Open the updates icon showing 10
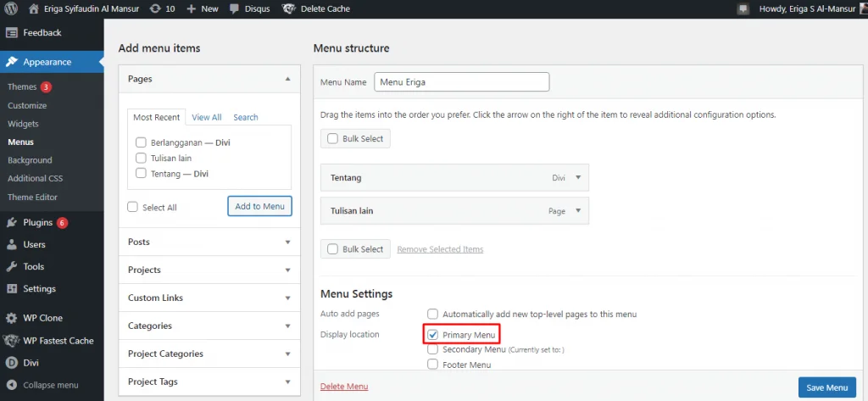The width and height of the screenshot is (868, 401). click(x=156, y=8)
